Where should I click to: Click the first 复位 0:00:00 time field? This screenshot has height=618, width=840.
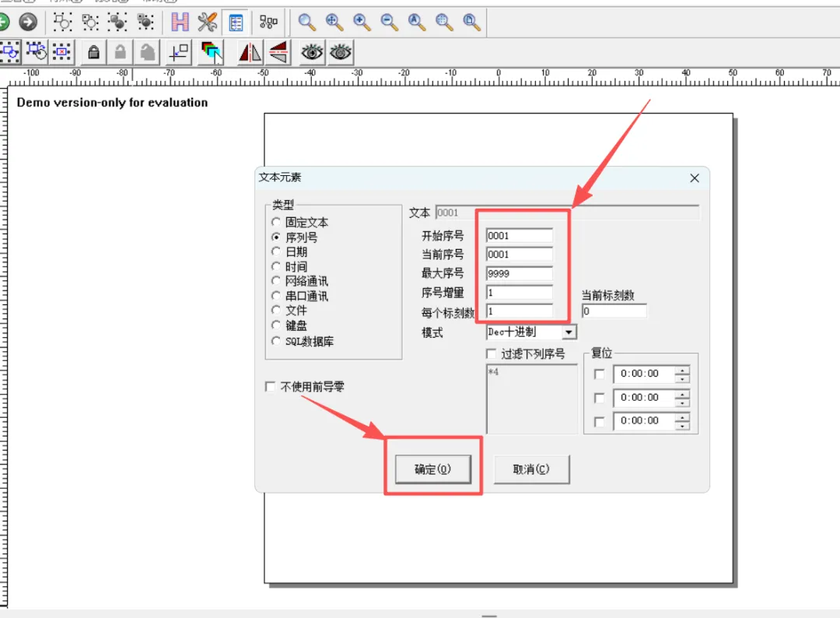pos(644,374)
